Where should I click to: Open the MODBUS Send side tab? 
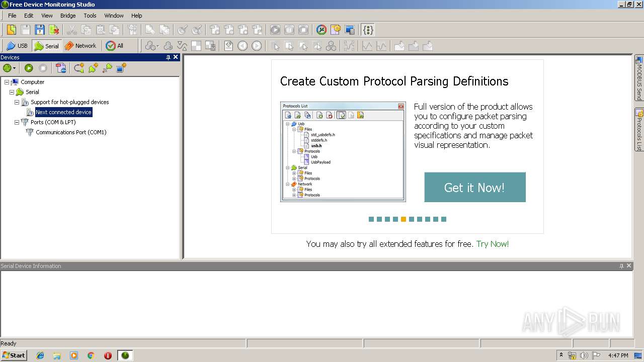[639, 78]
